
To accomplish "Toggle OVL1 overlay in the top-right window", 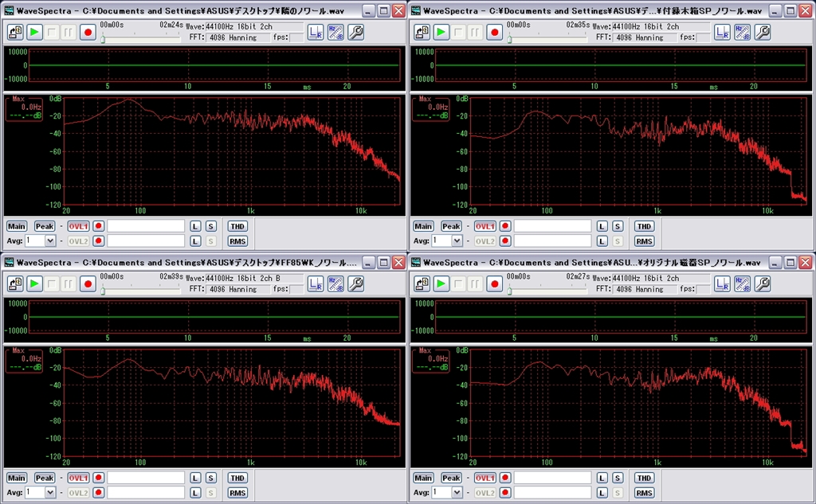I will [484, 226].
